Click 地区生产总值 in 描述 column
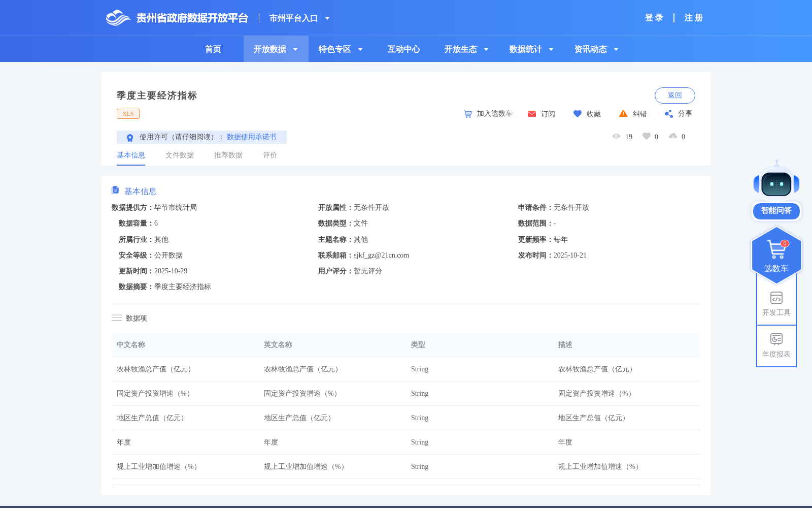The width and height of the screenshot is (812, 508). 594,418
